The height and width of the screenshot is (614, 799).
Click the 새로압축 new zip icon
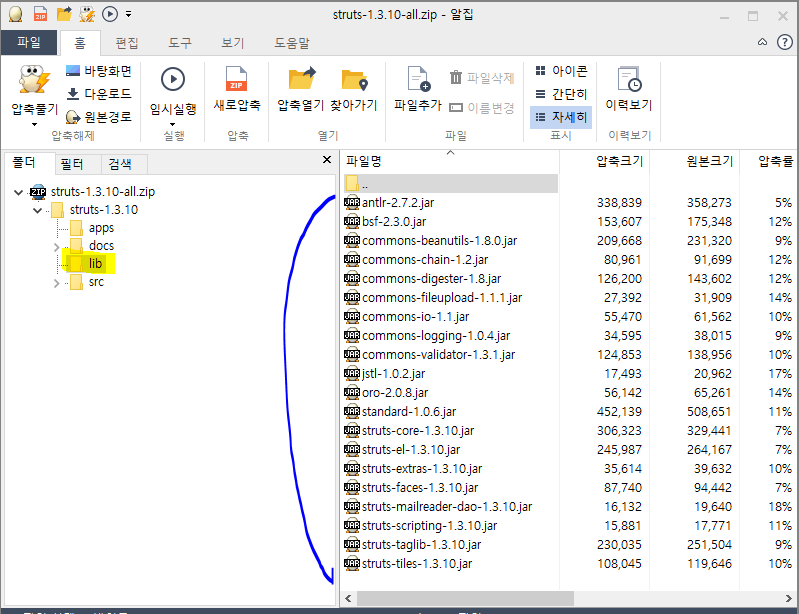[x=236, y=79]
